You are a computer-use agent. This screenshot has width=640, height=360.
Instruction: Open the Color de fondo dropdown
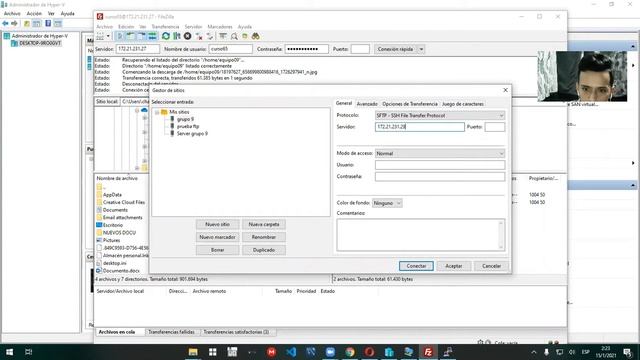pyautogui.click(x=387, y=203)
